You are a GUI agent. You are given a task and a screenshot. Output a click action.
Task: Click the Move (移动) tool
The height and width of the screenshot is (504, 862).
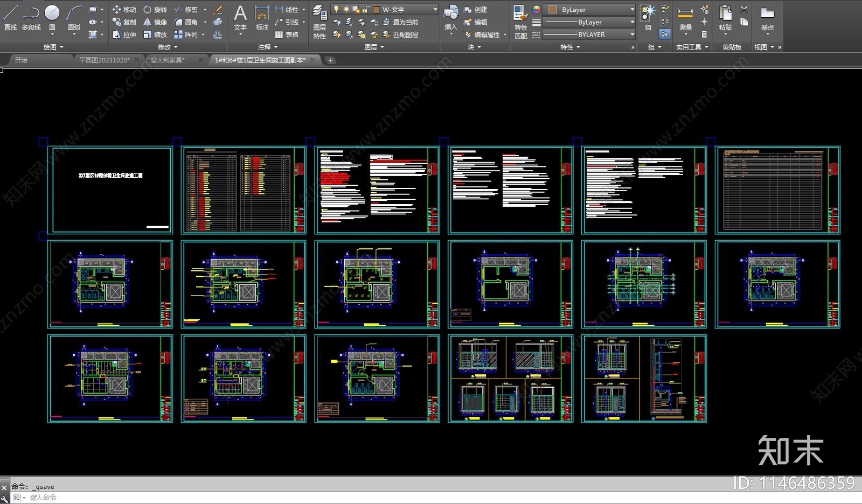pyautogui.click(x=124, y=10)
